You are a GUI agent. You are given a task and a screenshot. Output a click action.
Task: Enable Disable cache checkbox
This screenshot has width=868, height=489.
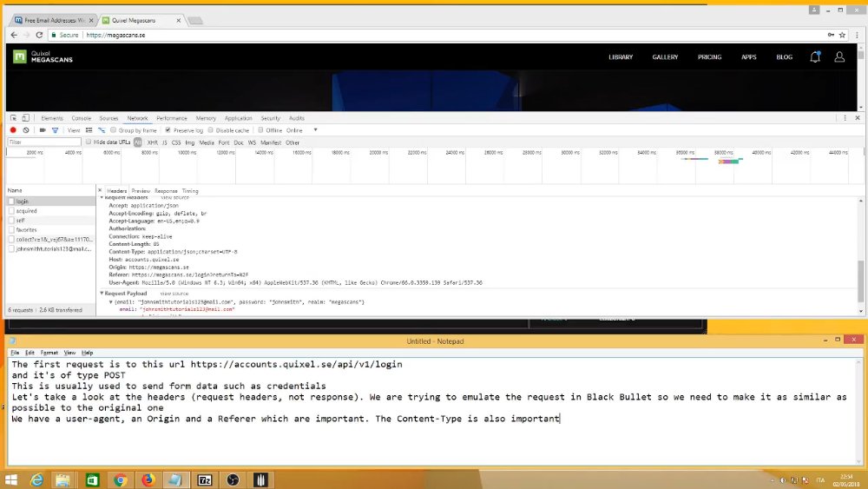click(x=210, y=130)
